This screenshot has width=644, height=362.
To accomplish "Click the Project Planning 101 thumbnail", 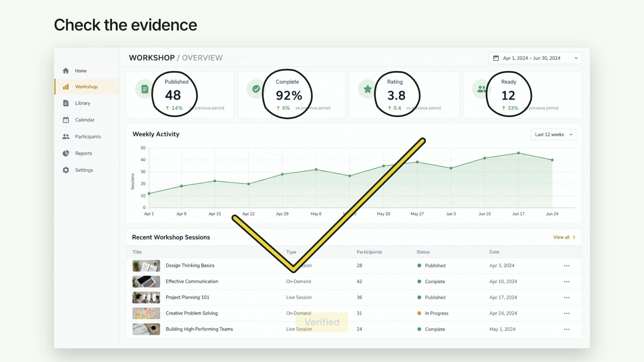I will tap(146, 297).
